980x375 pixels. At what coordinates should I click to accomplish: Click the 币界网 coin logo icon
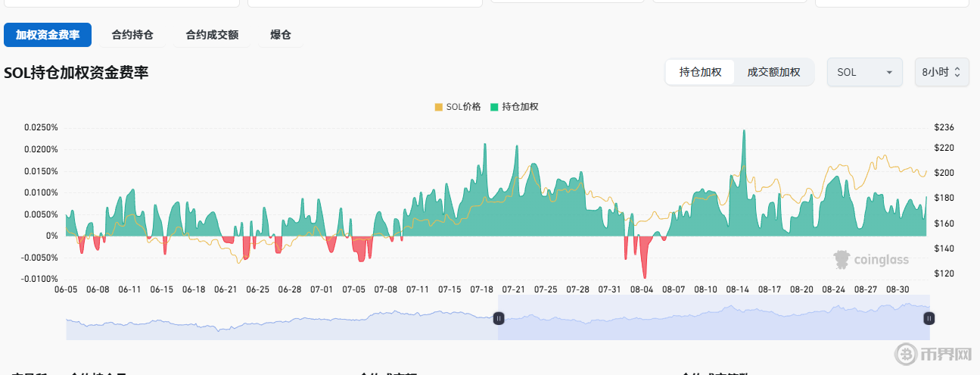(906, 354)
